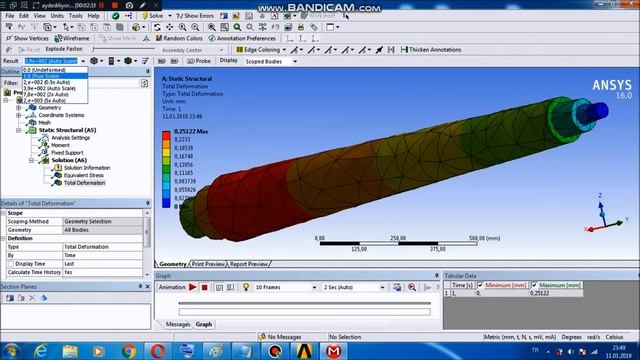The width and height of the screenshot is (640, 360).
Task: Click the Zoom to Fit green magnifier
Action: pos(237,27)
